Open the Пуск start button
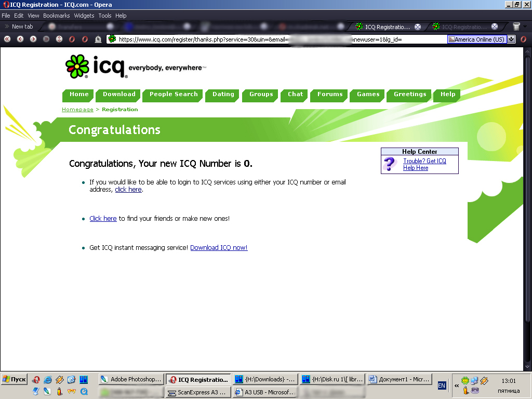The image size is (532, 399). (x=14, y=379)
